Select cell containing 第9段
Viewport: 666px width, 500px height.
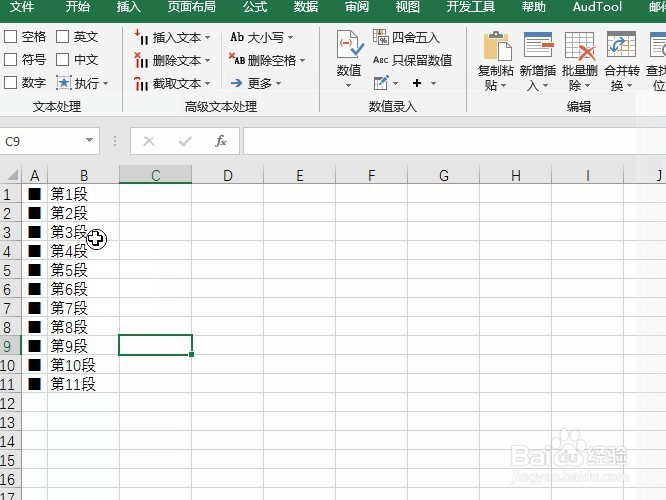click(x=83, y=346)
